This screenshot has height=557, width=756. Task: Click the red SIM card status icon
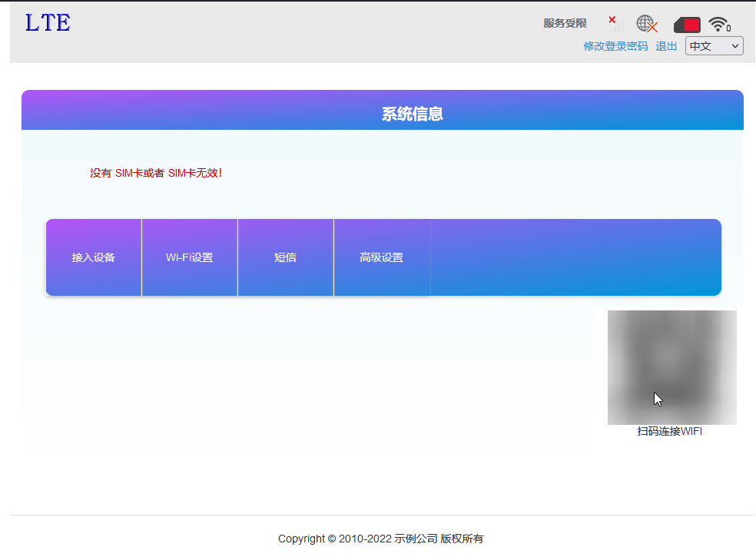[x=686, y=24]
